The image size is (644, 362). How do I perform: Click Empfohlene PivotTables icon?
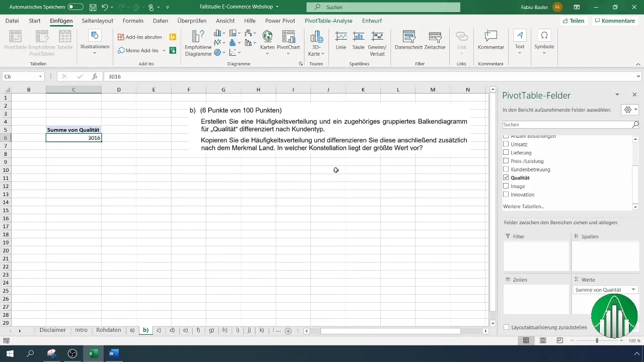coord(42,42)
